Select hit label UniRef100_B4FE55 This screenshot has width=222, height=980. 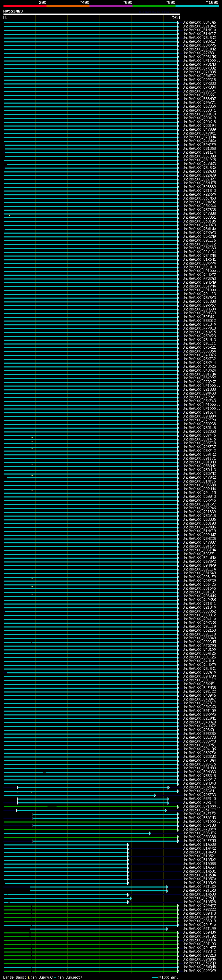[199, 841]
